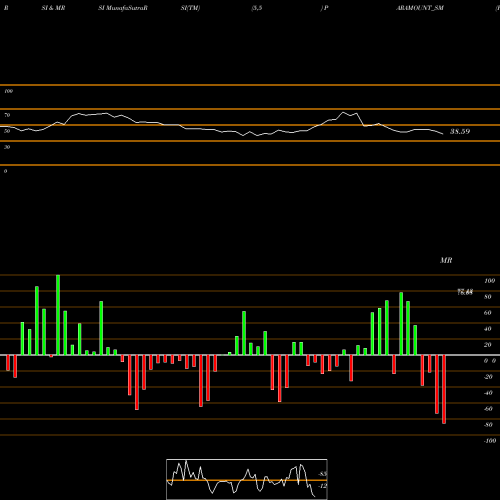The height and width of the screenshot is (500, 500).
Task: Click the MR axis label 40
Action: (x=488, y=329)
